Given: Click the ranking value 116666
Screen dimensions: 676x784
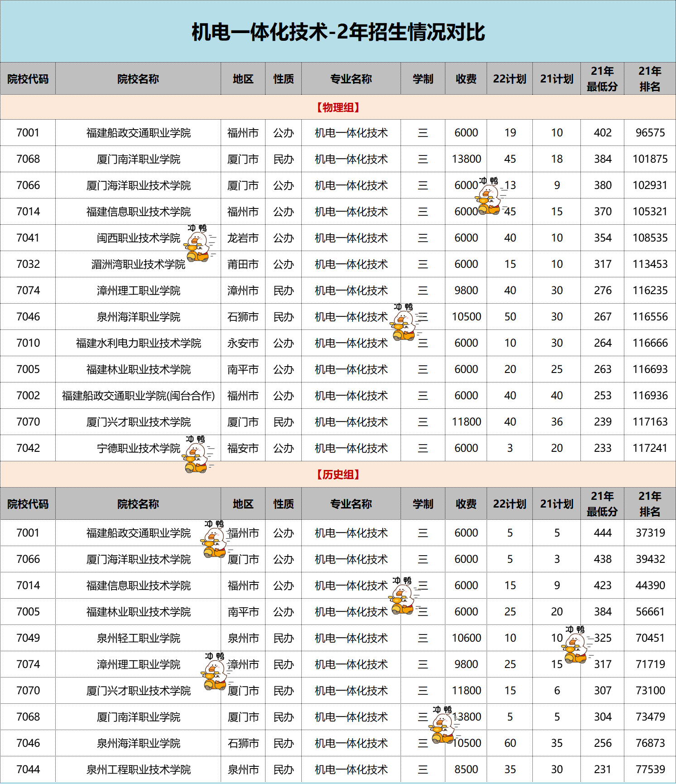Looking at the screenshot, I should pos(650,343).
